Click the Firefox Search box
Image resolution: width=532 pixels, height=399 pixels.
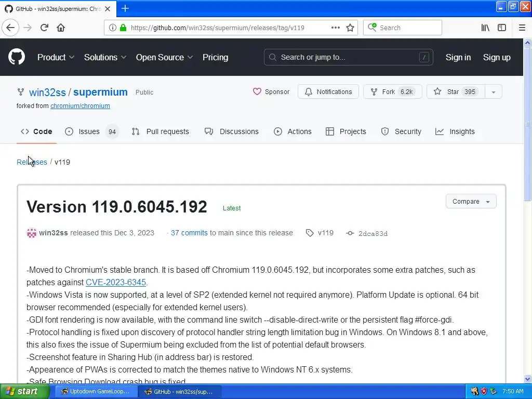tap(403, 28)
